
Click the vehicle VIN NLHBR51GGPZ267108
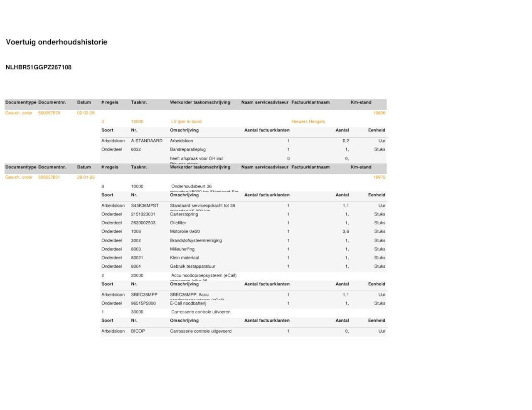38,67
